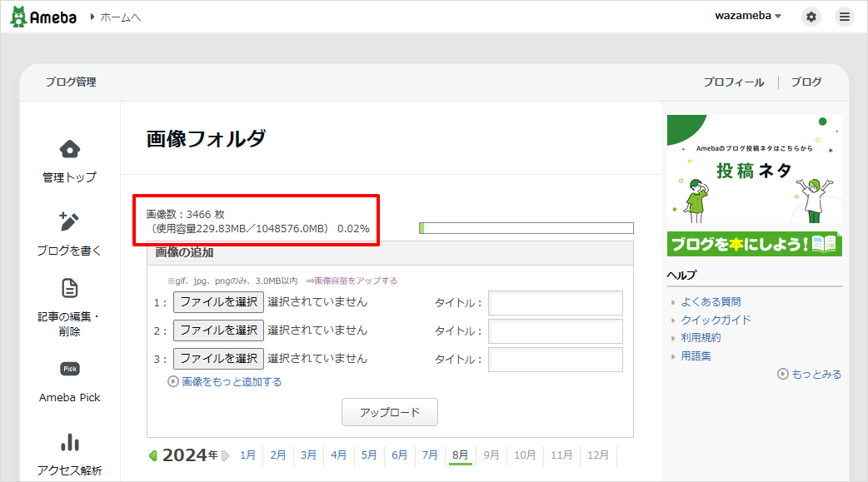
Task: Open the ブログ tab
Action: click(x=806, y=82)
